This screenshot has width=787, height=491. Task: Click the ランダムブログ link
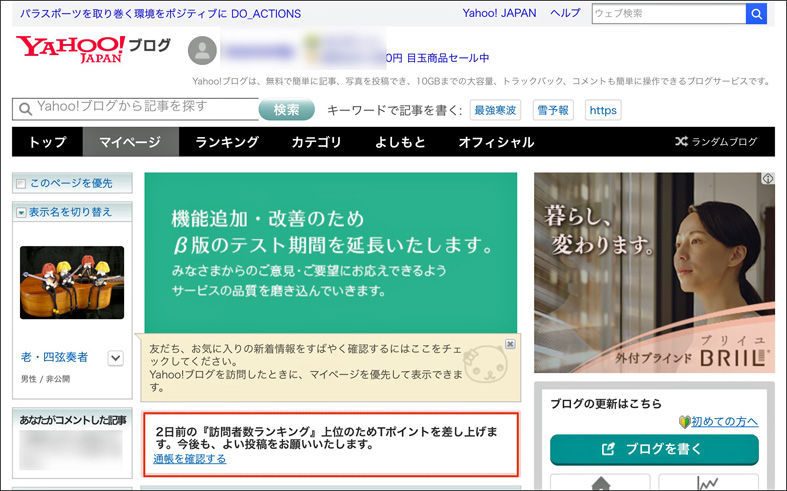[x=724, y=142]
